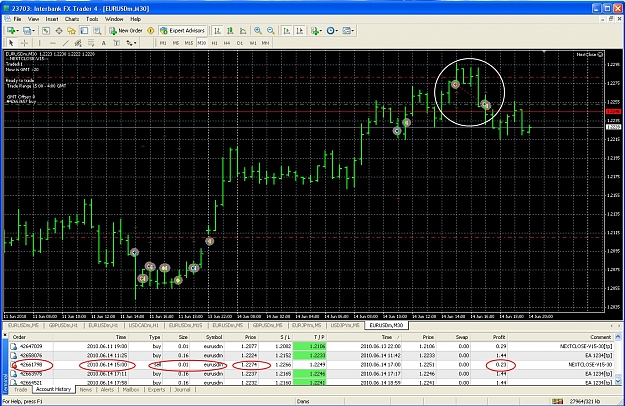Click the New Order button
The width and height of the screenshot is (625, 406).
pos(126,31)
